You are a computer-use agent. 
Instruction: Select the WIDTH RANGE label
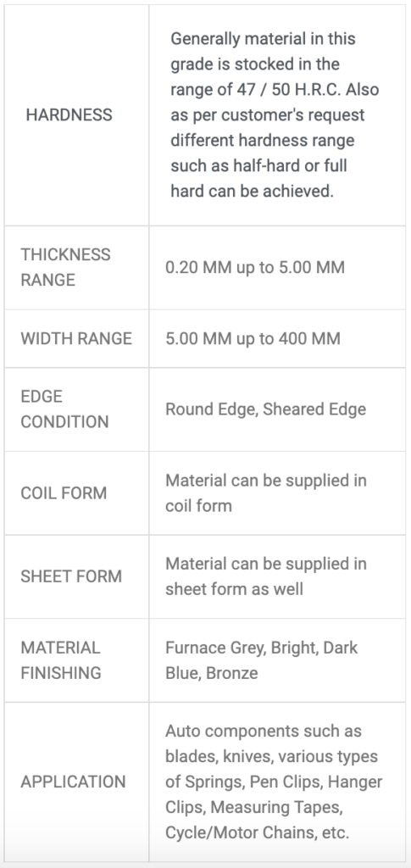click(76, 338)
